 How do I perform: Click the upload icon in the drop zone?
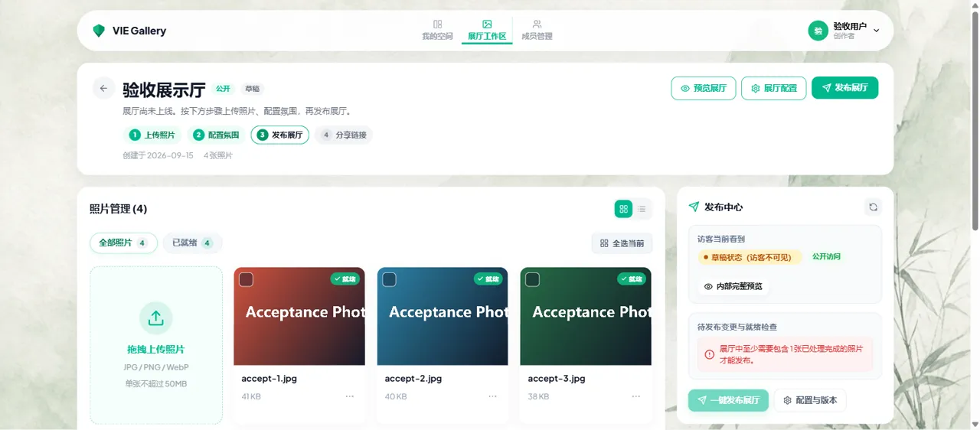(x=156, y=318)
